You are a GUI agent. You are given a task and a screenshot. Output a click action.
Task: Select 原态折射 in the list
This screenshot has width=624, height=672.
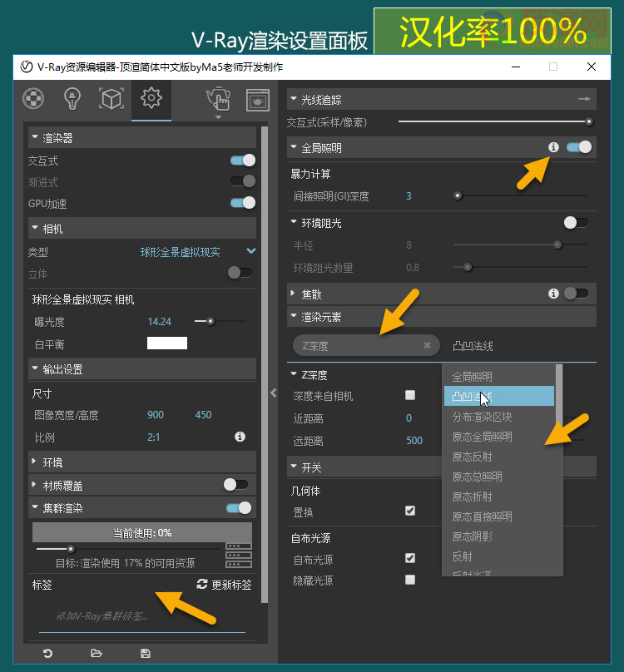(499, 497)
